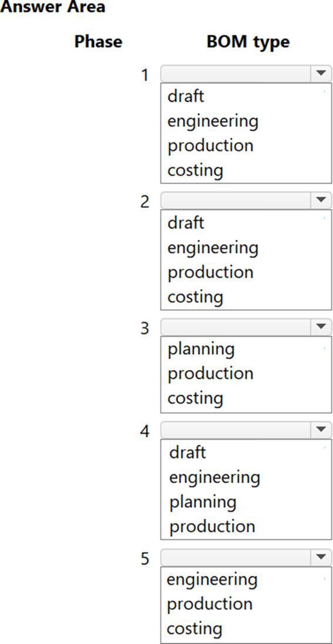
Task: Choose production in Phase 5 list
Action: point(210,604)
